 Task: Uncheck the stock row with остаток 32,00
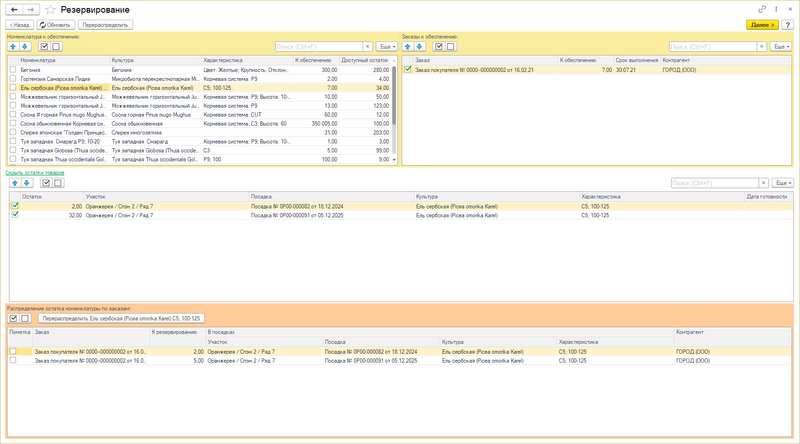click(x=15, y=215)
